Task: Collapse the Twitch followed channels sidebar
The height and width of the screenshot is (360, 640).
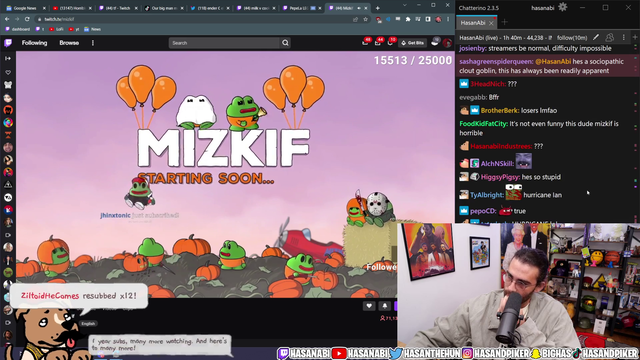Action: (8, 58)
